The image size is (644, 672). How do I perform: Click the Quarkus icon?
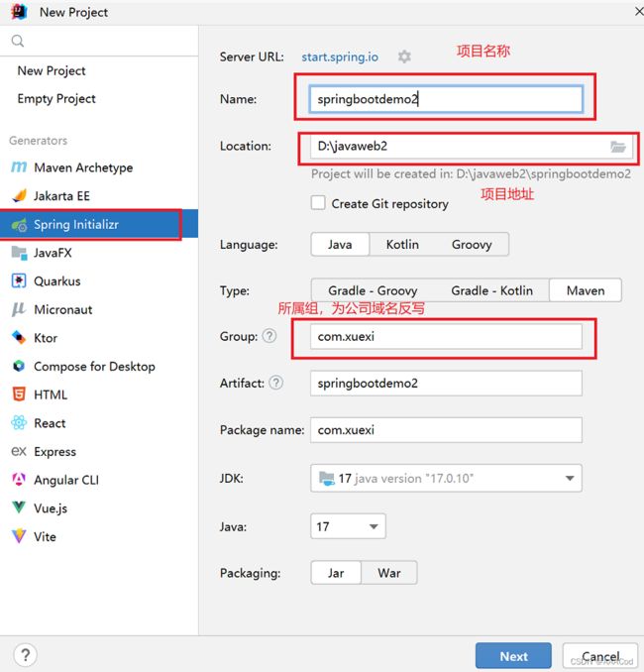click(19, 280)
